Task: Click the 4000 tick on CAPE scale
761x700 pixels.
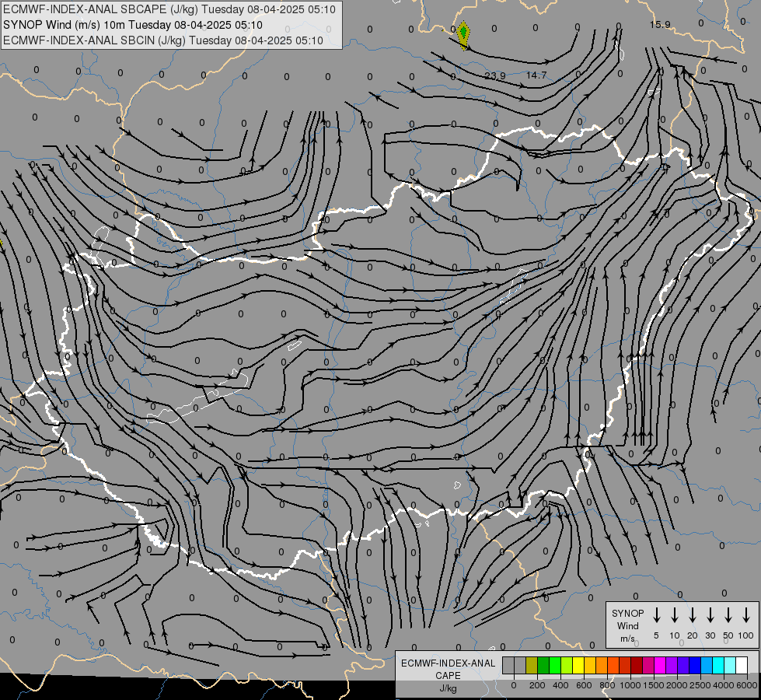Action: (x=724, y=685)
